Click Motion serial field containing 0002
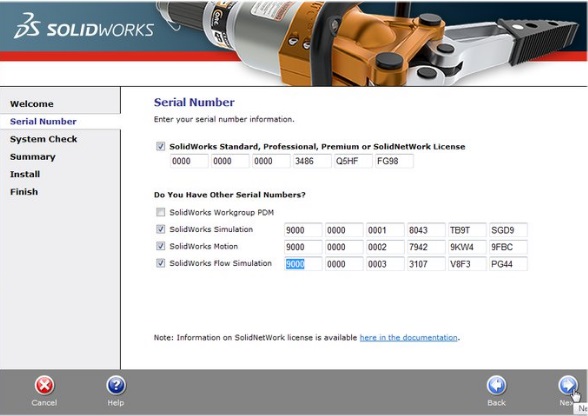Image resolution: width=588 pixels, height=416 pixels. click(x=385, y=247)
